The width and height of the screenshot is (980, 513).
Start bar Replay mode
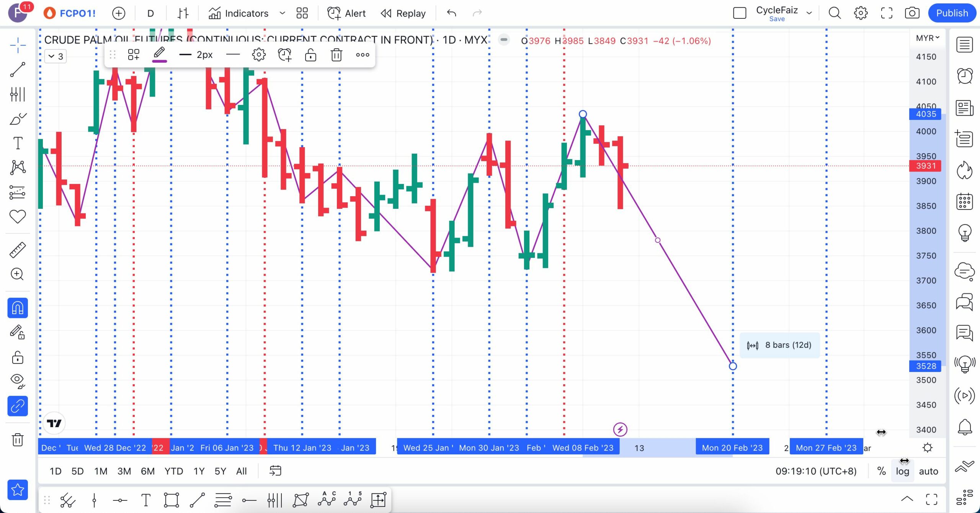click(x=403, y=13)
